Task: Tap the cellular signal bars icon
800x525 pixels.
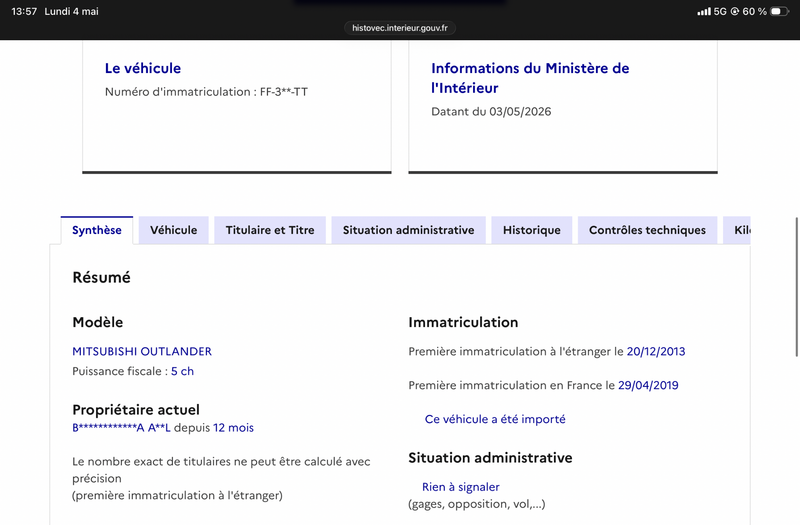Action: click(x=704, y=11)
